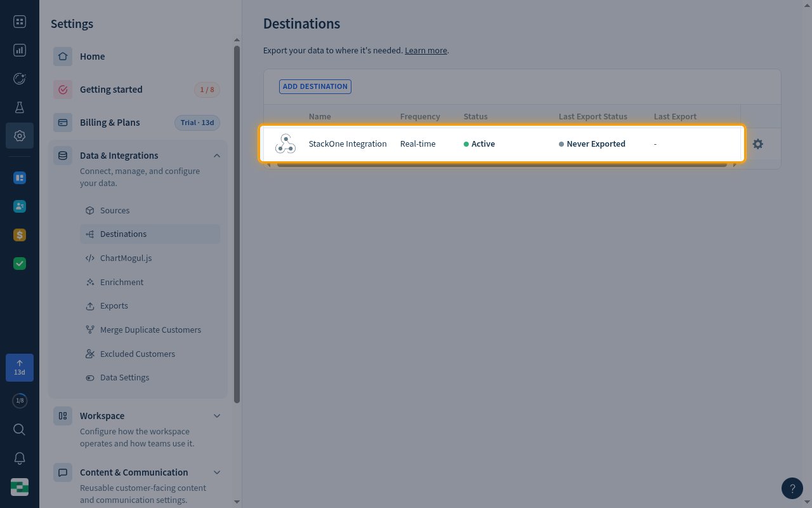Select Destinations in the sidebar
This screenshot has height=508, width=812.
tap(150, 234)
